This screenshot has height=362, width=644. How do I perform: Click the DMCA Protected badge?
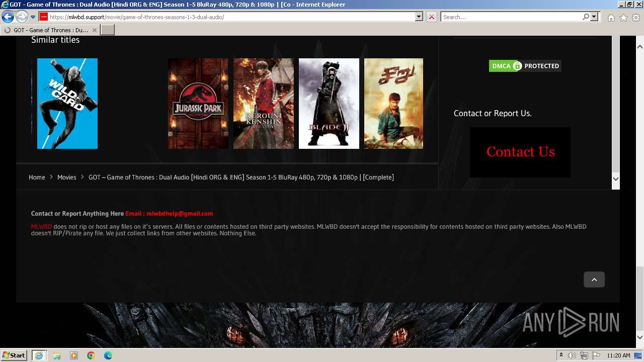525,66
